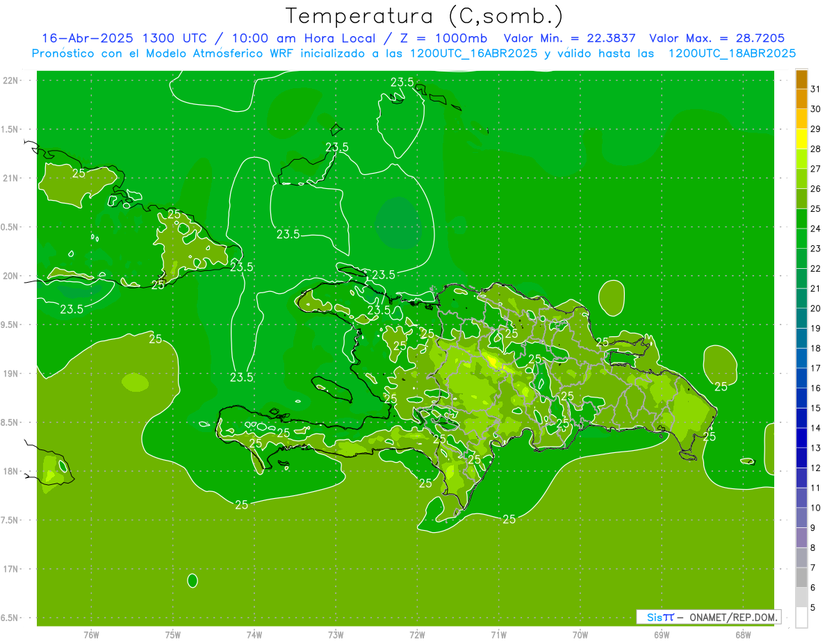Click the '74W' longitude axis label

(x=254, y=635)
